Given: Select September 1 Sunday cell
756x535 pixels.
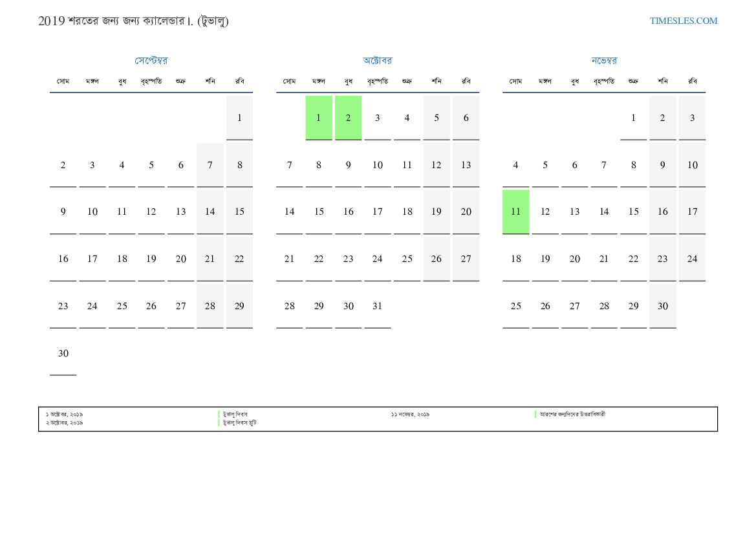Looking at the screenshot, I should pyautogui.click(x=240, y=118).
